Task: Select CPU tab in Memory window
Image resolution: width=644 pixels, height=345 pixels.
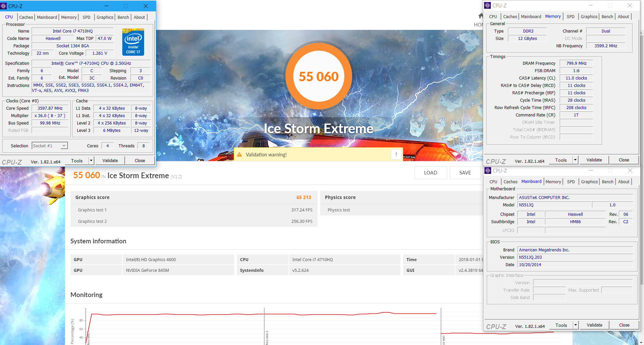Action: 493,16
